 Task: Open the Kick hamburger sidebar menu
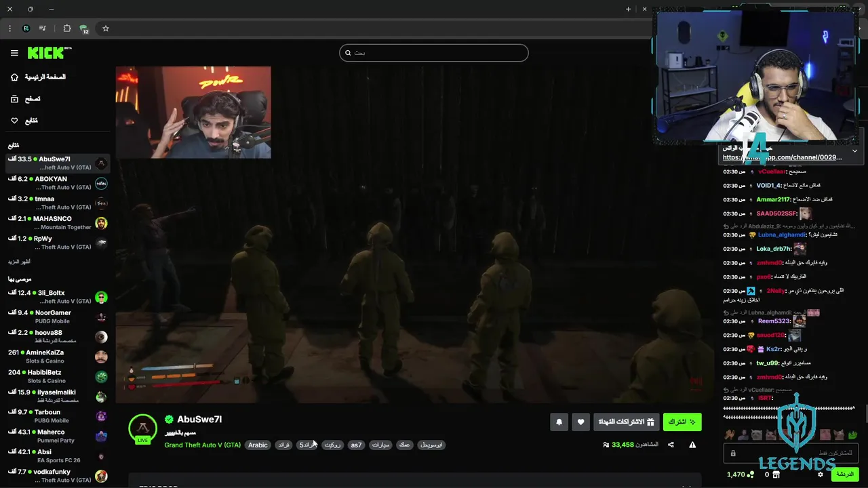[x=14, y=53]
